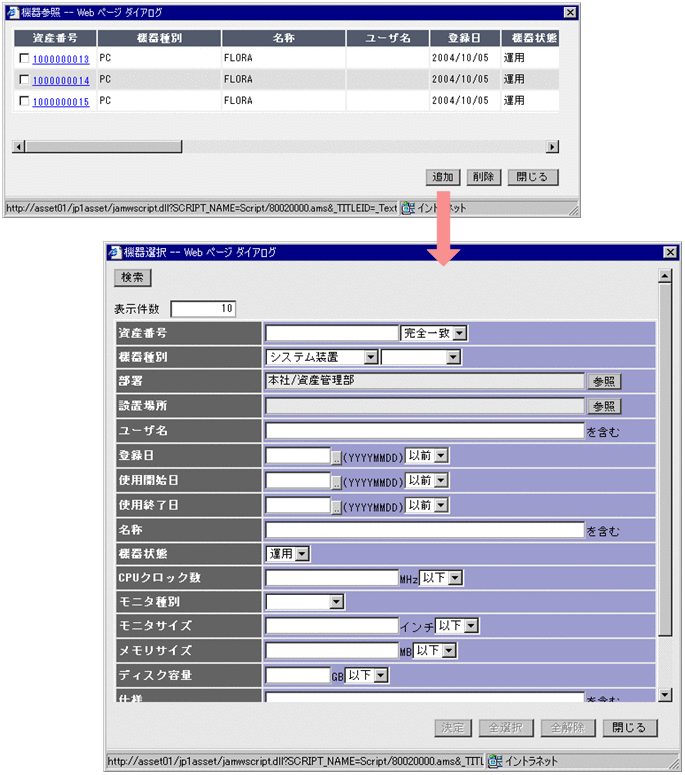This screenshot has height=775, width=685.
Task: Click the empty 設置場所 field
Action: 425,406
